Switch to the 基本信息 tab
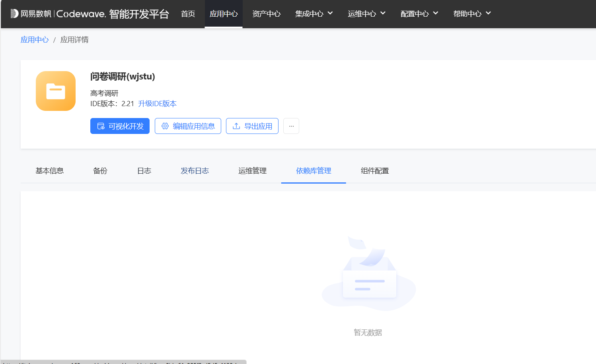 click(x=50, y=171)
